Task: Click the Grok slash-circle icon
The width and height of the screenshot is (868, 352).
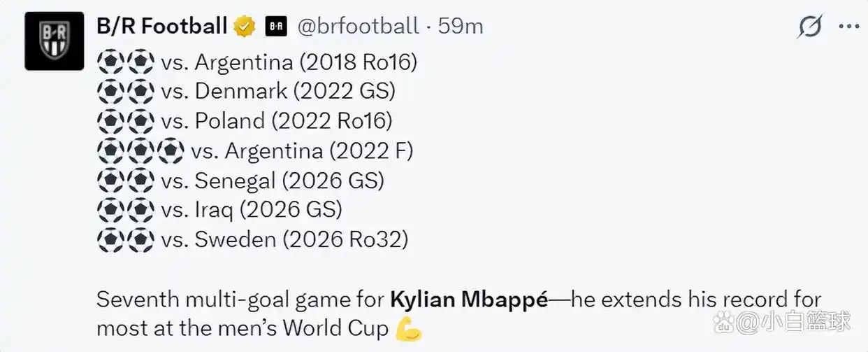Action: click(x=810, y=27)
